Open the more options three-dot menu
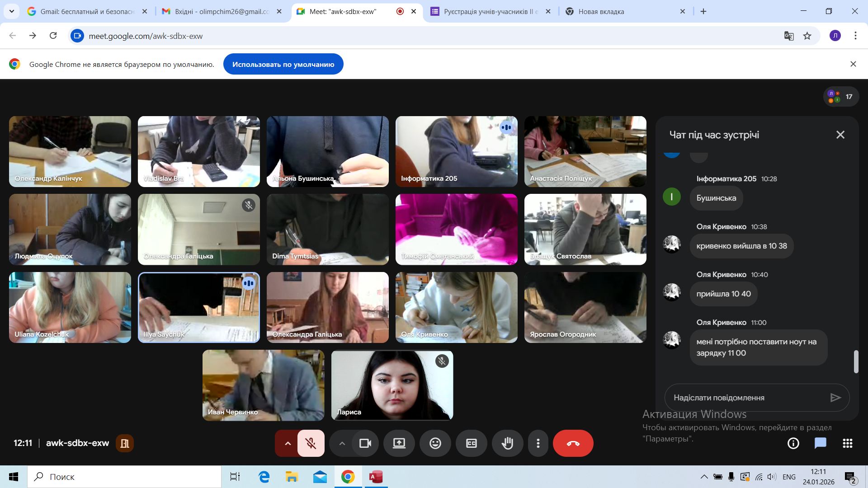Screen dimensions: 868x488 [538, 443]
